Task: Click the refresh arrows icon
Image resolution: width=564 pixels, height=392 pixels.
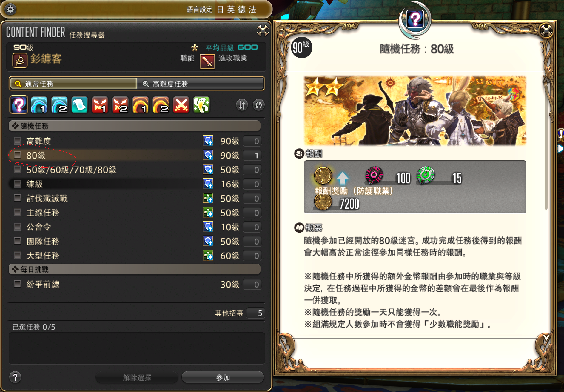Action: pos(259,105)
